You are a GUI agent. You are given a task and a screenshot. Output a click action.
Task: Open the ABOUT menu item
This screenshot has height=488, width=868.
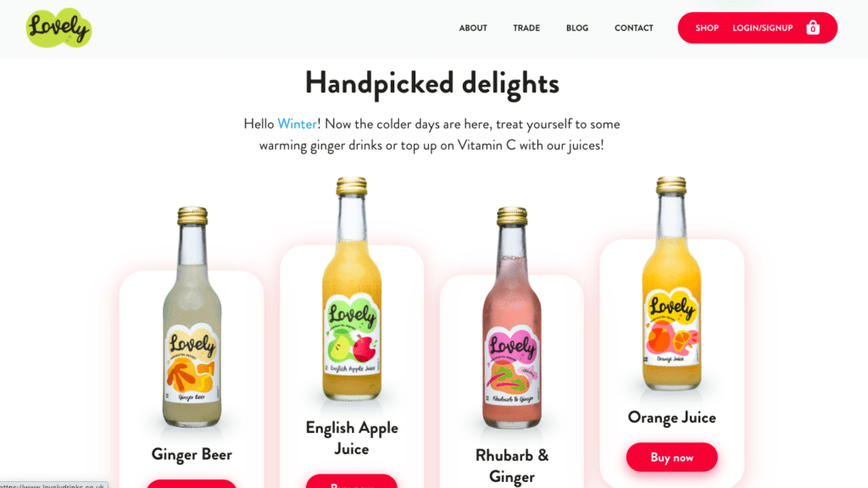473,28
